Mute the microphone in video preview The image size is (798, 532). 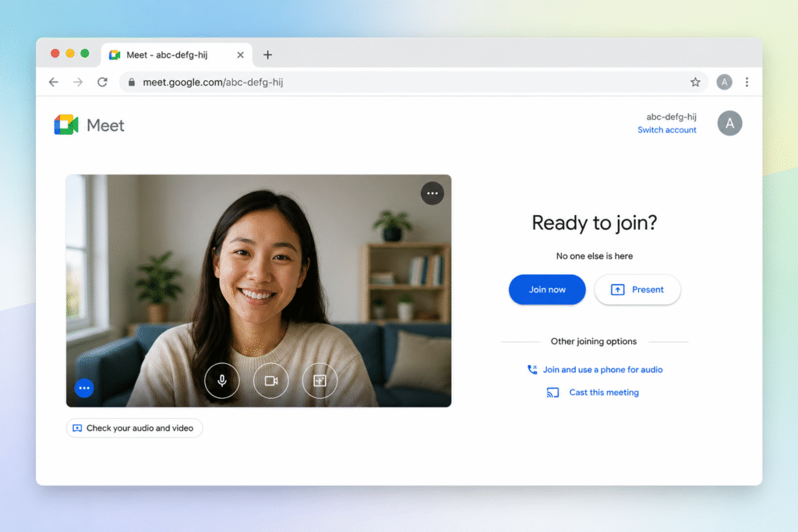(222, 380)
